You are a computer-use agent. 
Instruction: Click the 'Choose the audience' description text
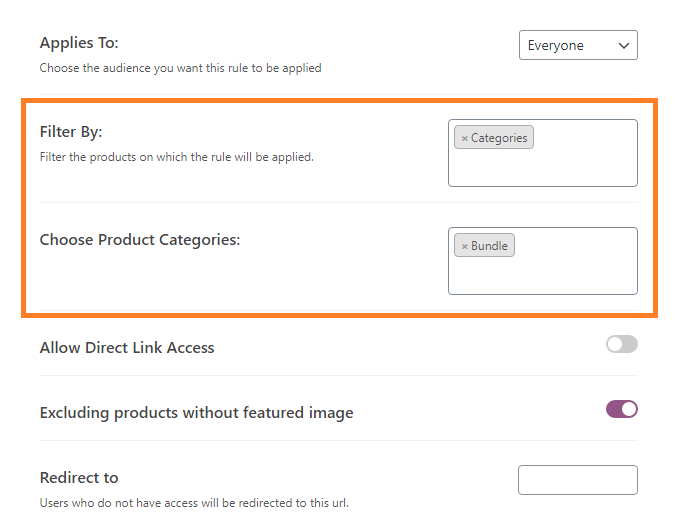pos(181,68)
